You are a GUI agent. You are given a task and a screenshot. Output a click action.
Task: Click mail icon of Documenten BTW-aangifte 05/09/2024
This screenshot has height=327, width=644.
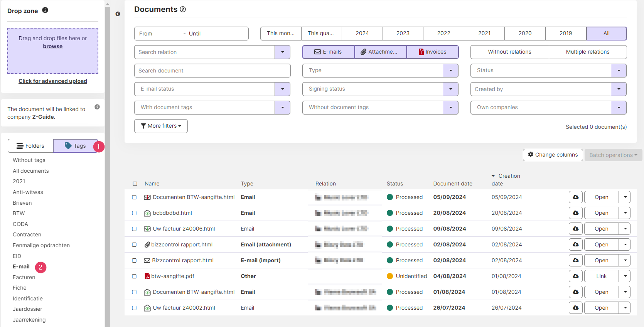(x=147, y=197)
